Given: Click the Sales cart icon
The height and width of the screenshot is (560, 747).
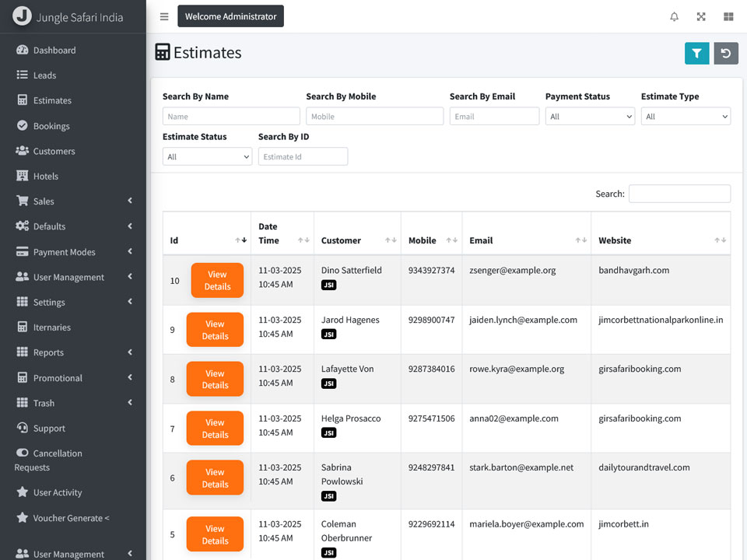Looking at the screenshot, I should (x=23, y=201).
